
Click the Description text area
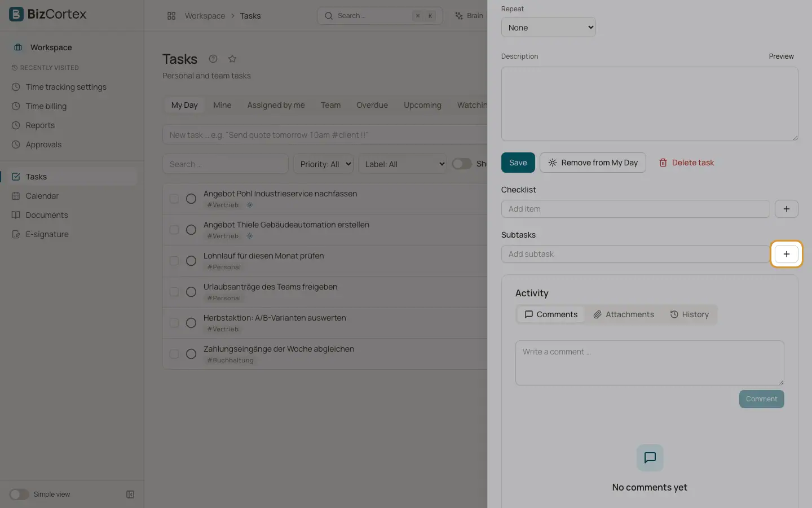click(650, 104)
